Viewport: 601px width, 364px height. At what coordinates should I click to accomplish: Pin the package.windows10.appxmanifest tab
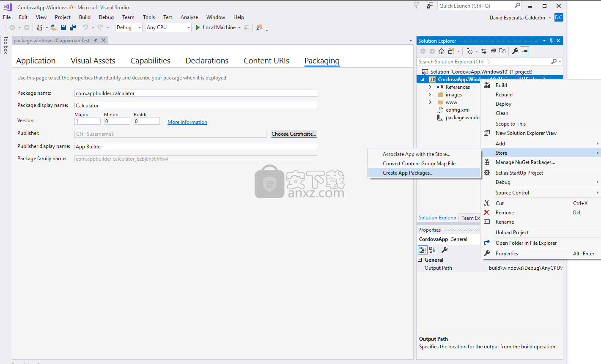click(x=96, y=41)
